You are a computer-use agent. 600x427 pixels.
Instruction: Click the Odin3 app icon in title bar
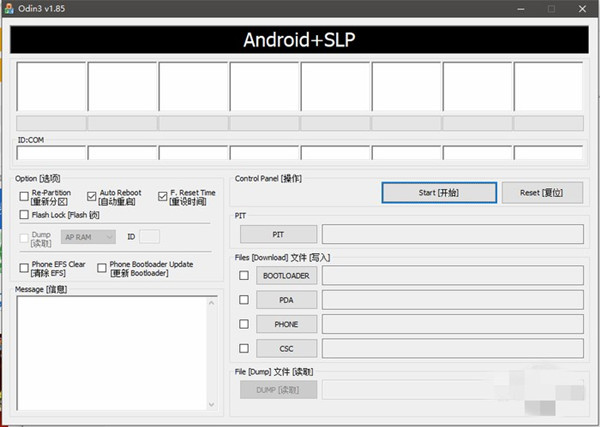pos(8,8)
